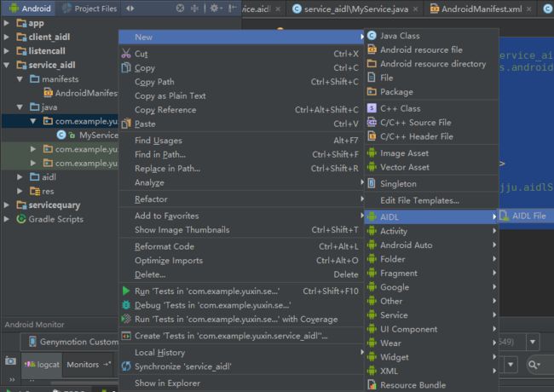Image resolution: width=554 pixels, height=392 pixels.
Task: Switch to service_aidl\MyService.java tab
Action: [x=355, y=9]
